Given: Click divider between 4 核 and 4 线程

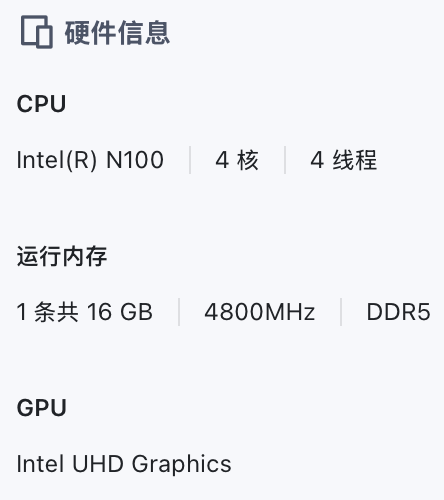Looking at the screenshot, I should point(285,160).
